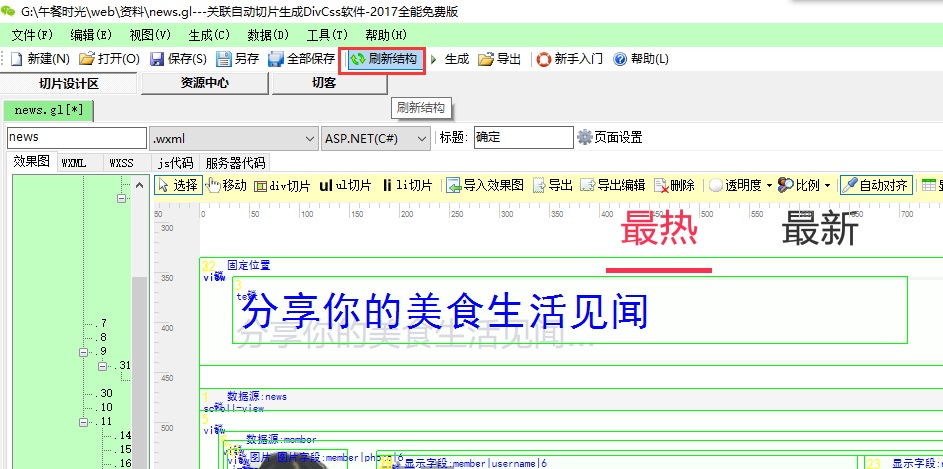Select tree item .7
Screen dimensions: 943x469
101,323
